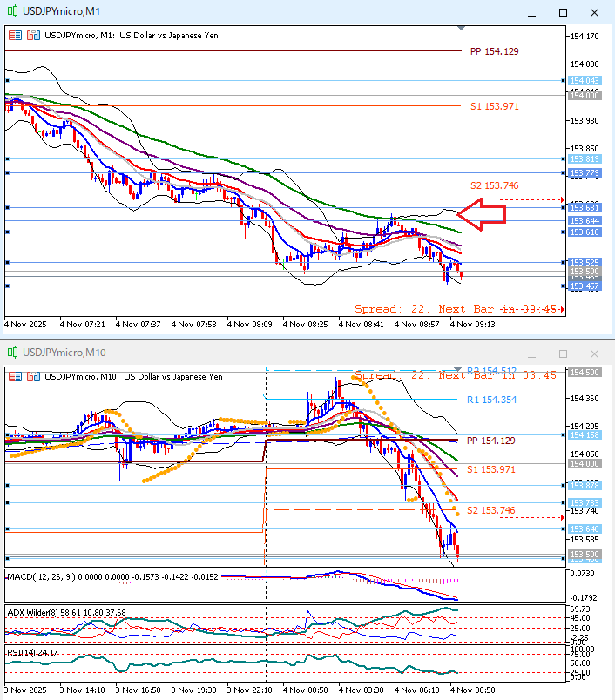
Task: Toggle the one-click trading panel on M10 chart
Action: pos(15,376)
